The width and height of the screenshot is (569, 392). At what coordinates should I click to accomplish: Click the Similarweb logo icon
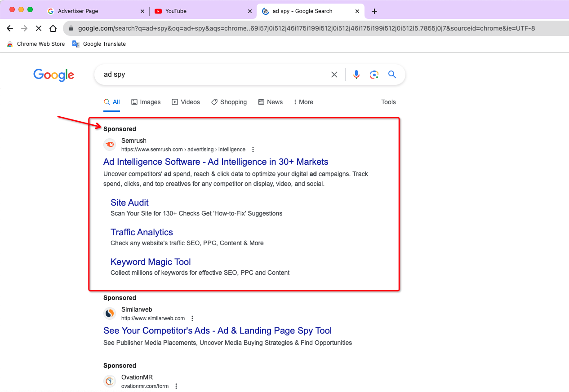(110, 313)
